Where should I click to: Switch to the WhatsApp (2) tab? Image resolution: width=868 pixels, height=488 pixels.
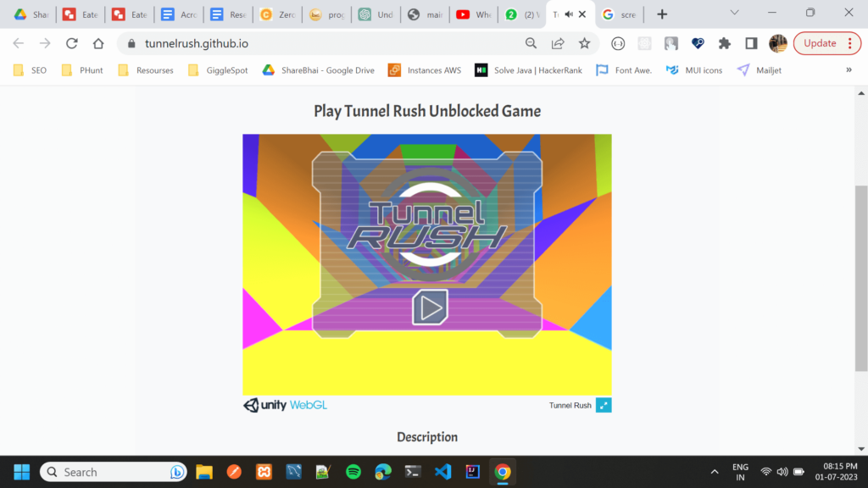(522, 14)
